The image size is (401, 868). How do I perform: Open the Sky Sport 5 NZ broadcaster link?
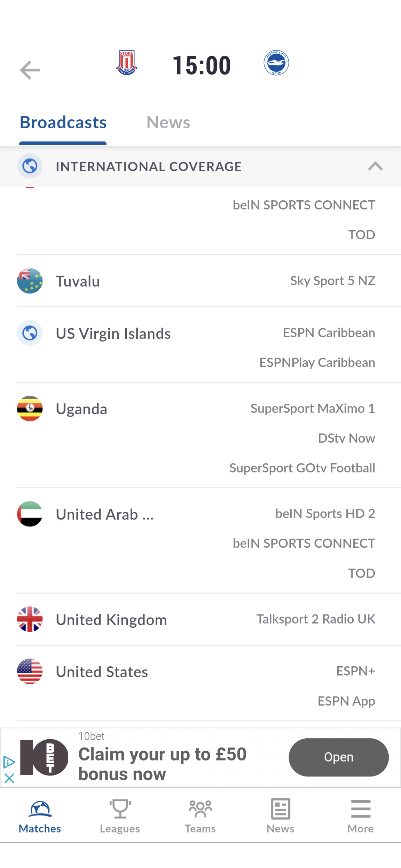(333, 281)
